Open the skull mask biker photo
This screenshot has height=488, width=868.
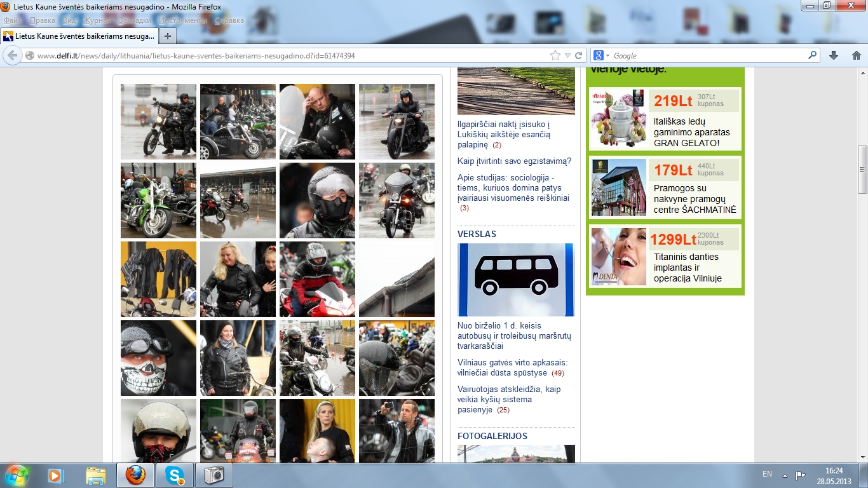coord(158,358)
